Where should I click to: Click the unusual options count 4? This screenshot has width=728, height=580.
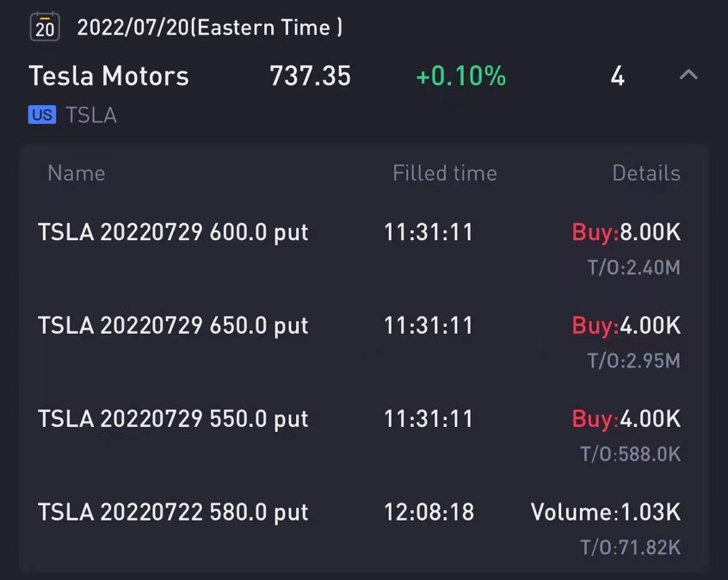(618, 76)
